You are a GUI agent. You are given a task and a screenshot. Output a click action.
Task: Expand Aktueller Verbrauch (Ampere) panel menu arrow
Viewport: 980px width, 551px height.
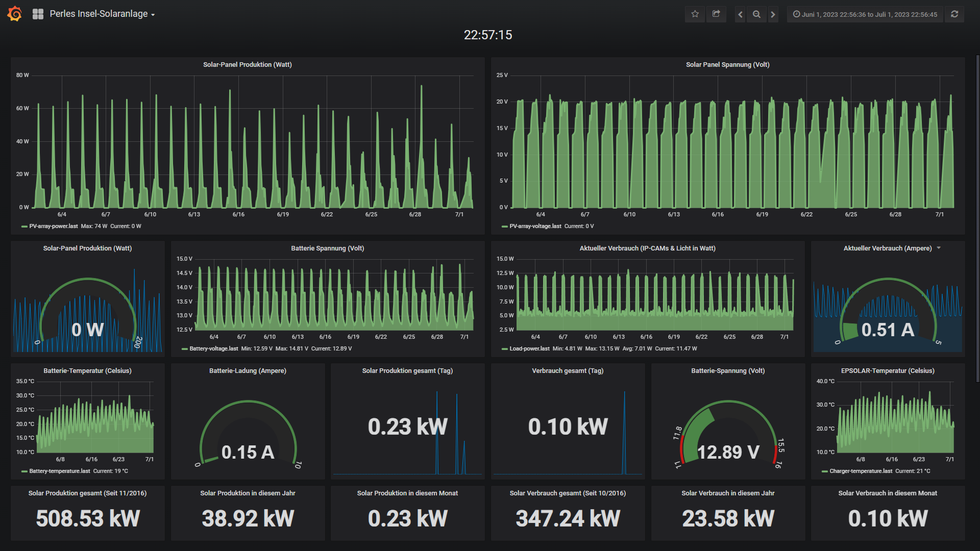coord(939,248)
